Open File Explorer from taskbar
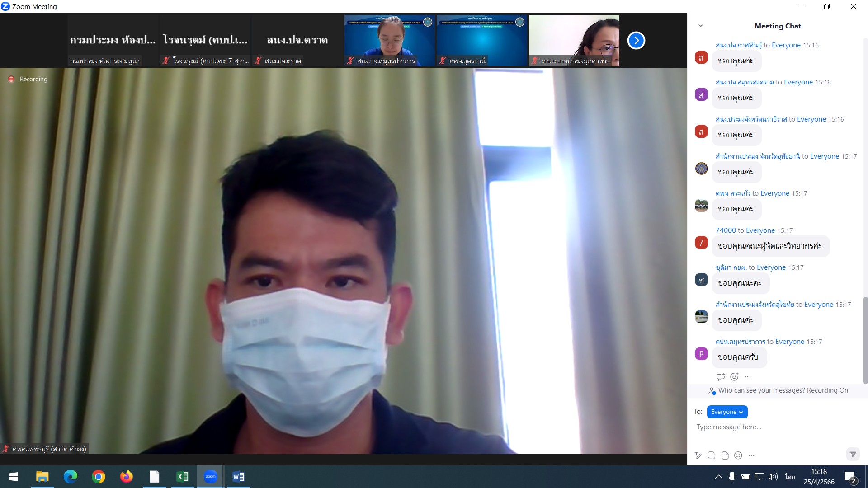 click(42, 477)
